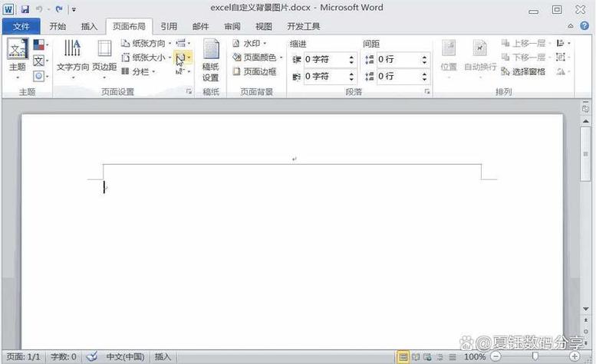Viewport: 596px width, 364px height.
Task: Switch to 引用 references tab
Action: tap(169, 26)
